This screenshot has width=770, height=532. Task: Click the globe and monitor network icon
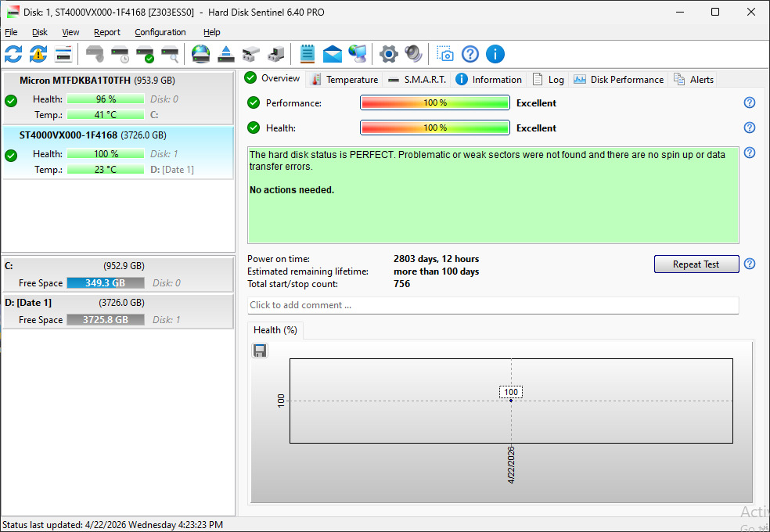(x=358, y=54)
